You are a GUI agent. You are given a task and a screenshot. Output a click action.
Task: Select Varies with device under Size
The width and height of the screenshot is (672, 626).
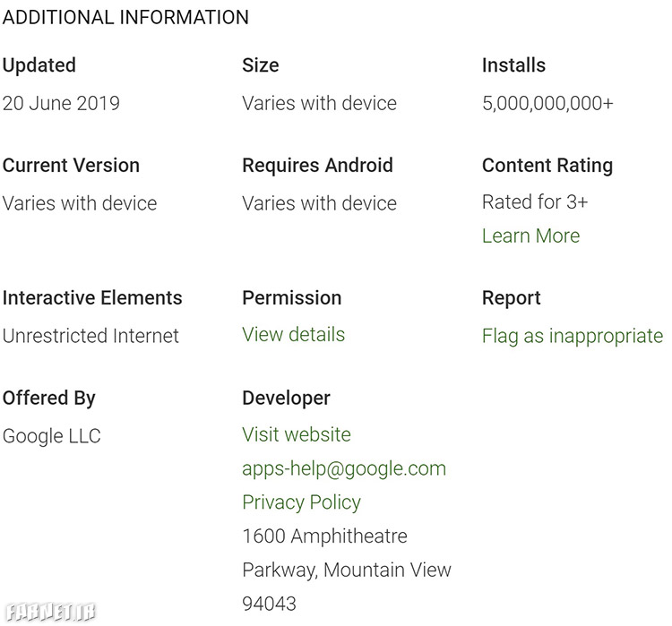click(319, 103)
